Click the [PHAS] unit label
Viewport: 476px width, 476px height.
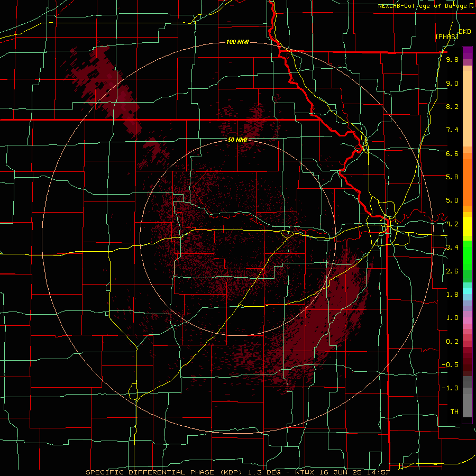(x=447, y=36)
